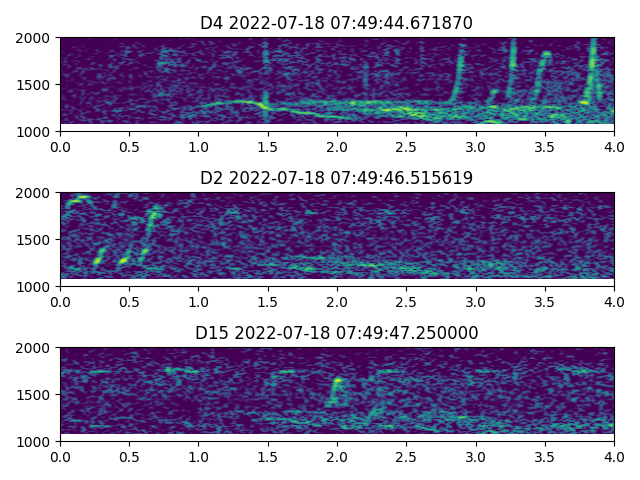This screenshot has width=640, height=480.
Task: Select the 3.0 x-axis tick under D2 plot
Action: point(475,301)
